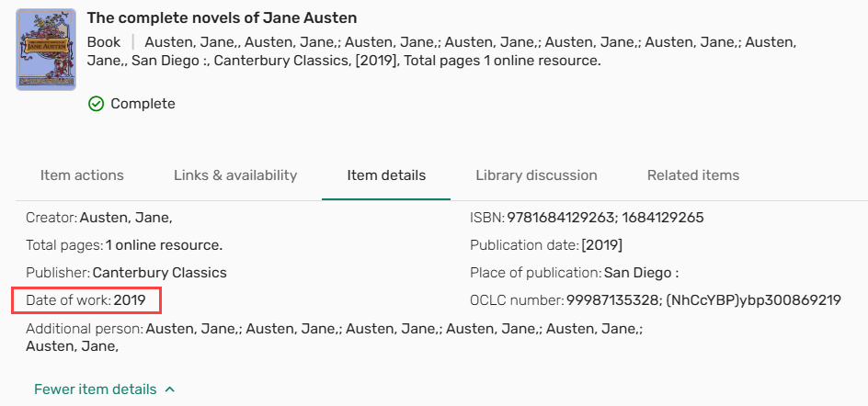
Task: Click the Publication date [2019] value
Action: (601, 245)
